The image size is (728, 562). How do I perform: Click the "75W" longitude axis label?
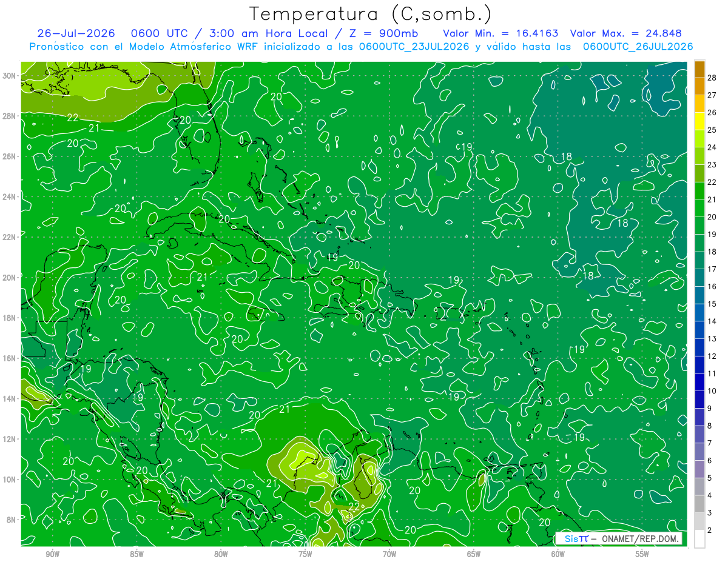click(x=305, y=554)
